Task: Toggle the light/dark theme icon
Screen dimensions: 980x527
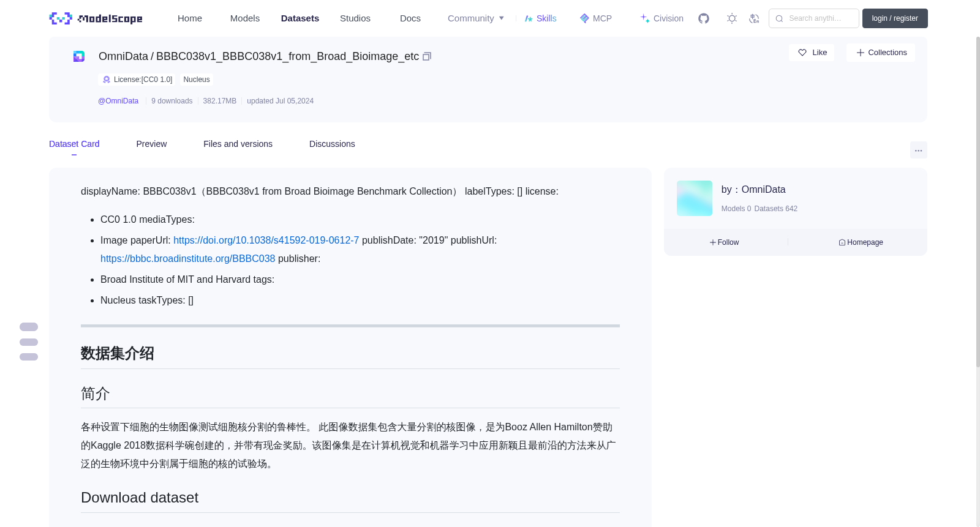Action: click(x=732, y=18)
